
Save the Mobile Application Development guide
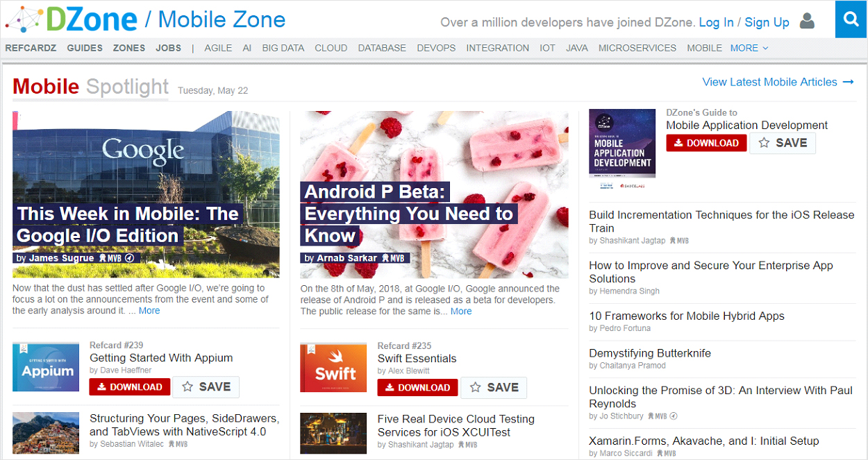783,143
